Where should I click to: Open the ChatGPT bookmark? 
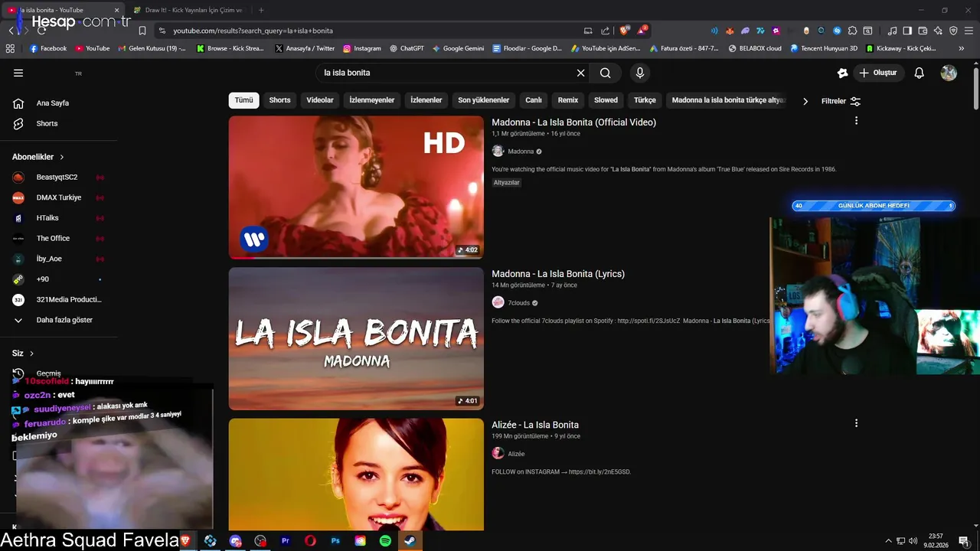407,48
